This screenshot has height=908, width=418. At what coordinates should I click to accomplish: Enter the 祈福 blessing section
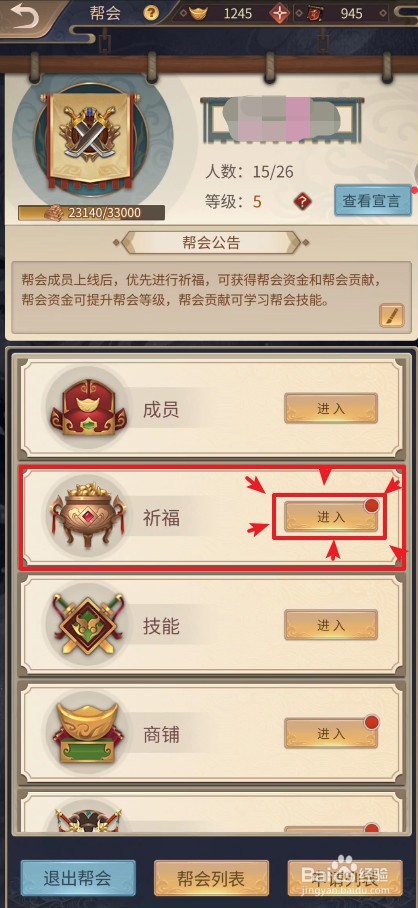click(331, 517)
